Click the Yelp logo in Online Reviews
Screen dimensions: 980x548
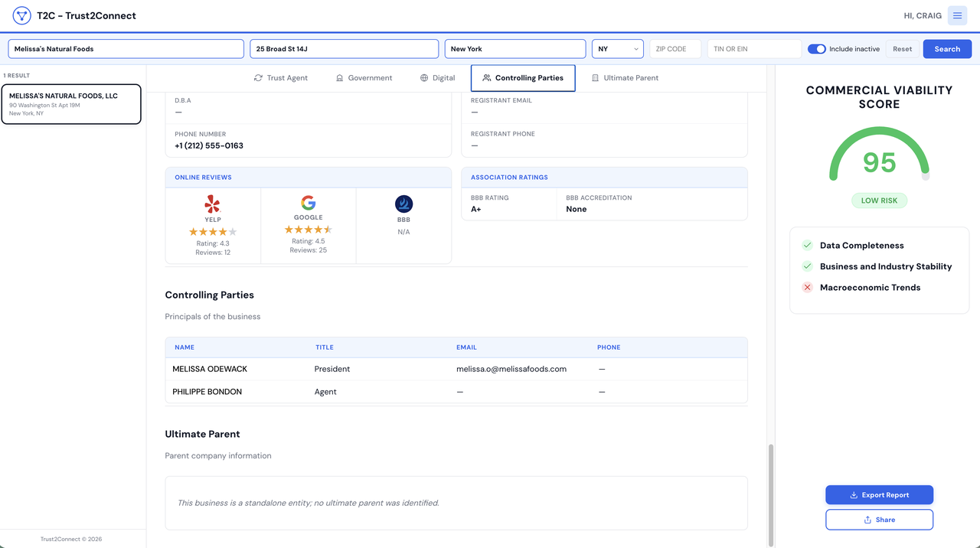click(x=213, y=204)
